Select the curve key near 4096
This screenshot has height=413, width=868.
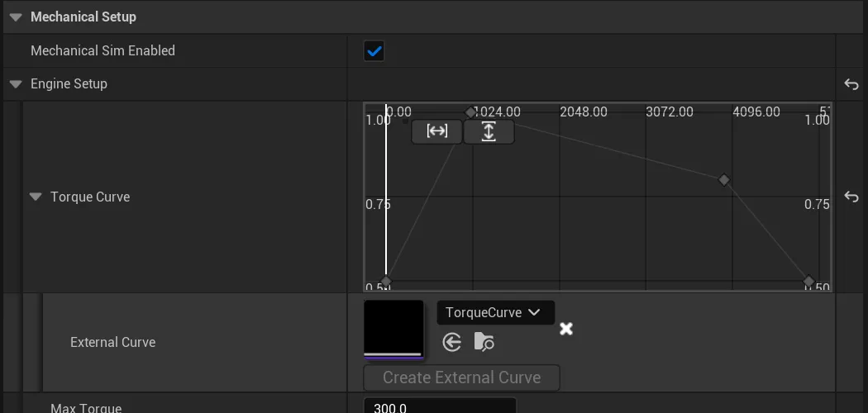pos(723,180)
